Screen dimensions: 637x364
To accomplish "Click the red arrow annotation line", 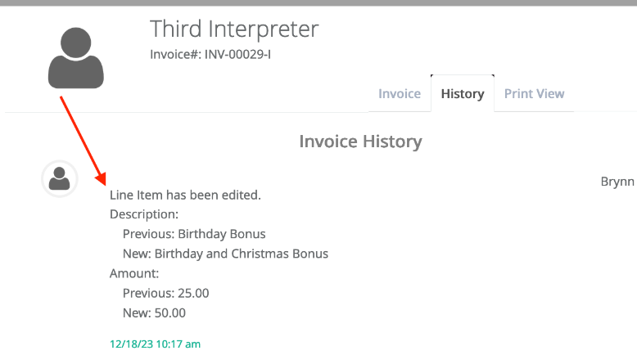I will [x=80, y=137].
